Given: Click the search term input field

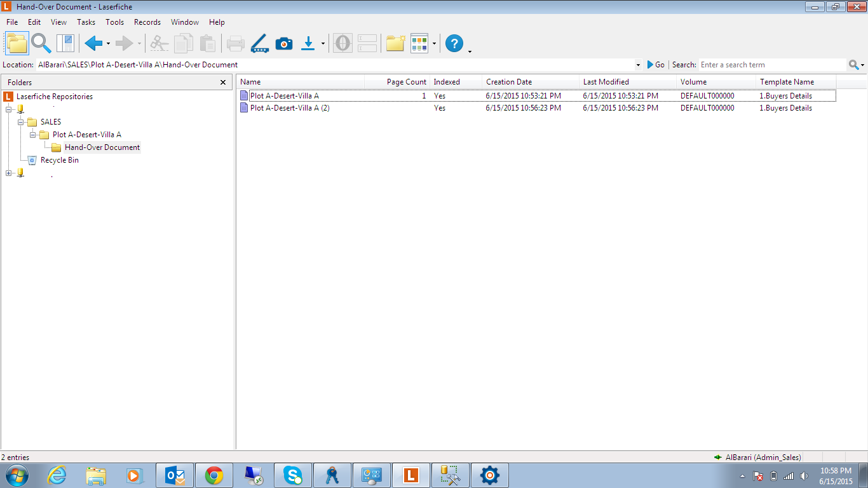Looking at the screenshot, I should click(772, 65).
